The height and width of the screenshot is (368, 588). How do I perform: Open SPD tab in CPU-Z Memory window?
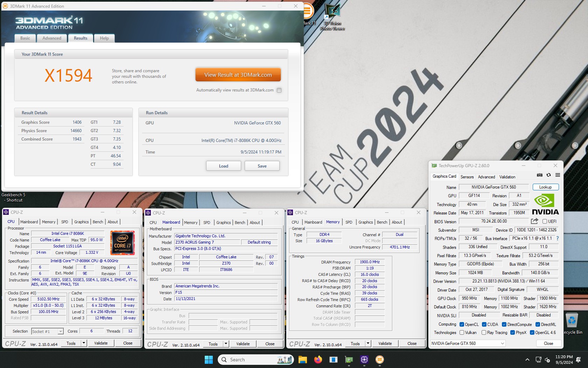click(349, 222)
